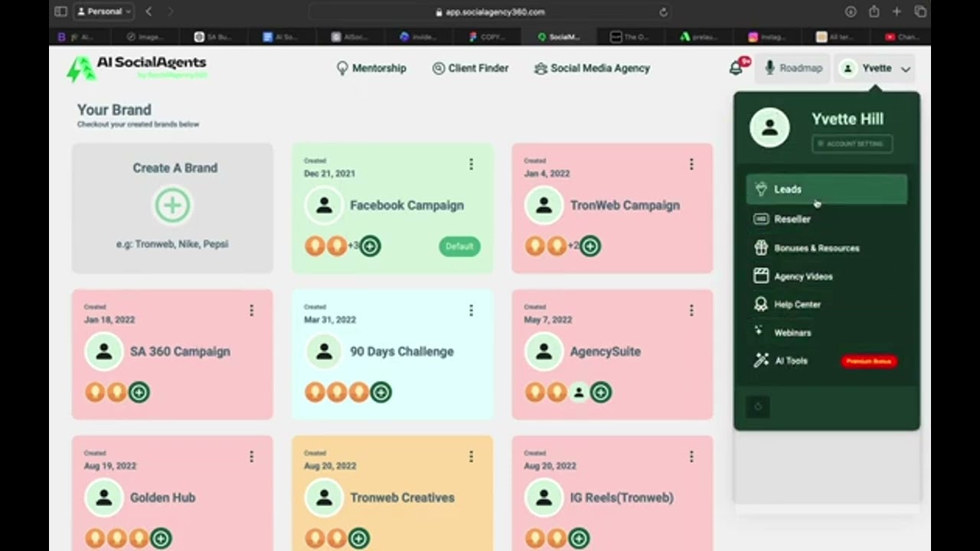Click the Premium Bonus badge
Viewport: 980px width, 551px height.
pos(869,361)
